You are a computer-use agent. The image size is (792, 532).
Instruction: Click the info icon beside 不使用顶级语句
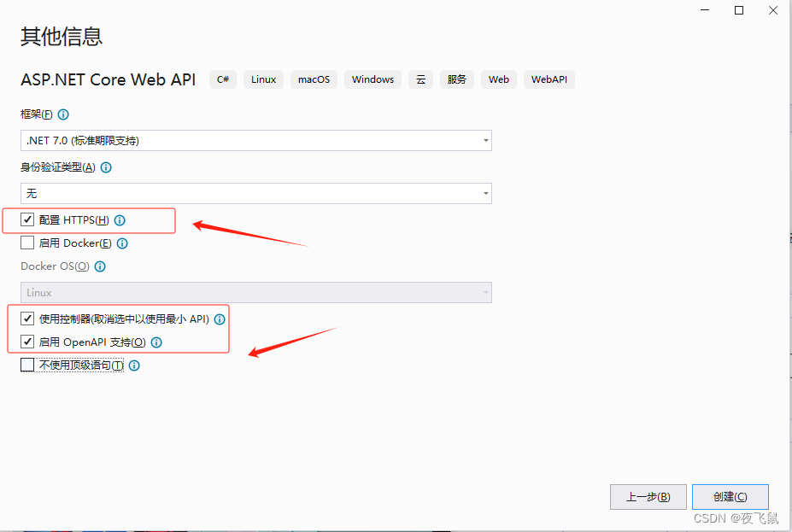click(134, 366)
